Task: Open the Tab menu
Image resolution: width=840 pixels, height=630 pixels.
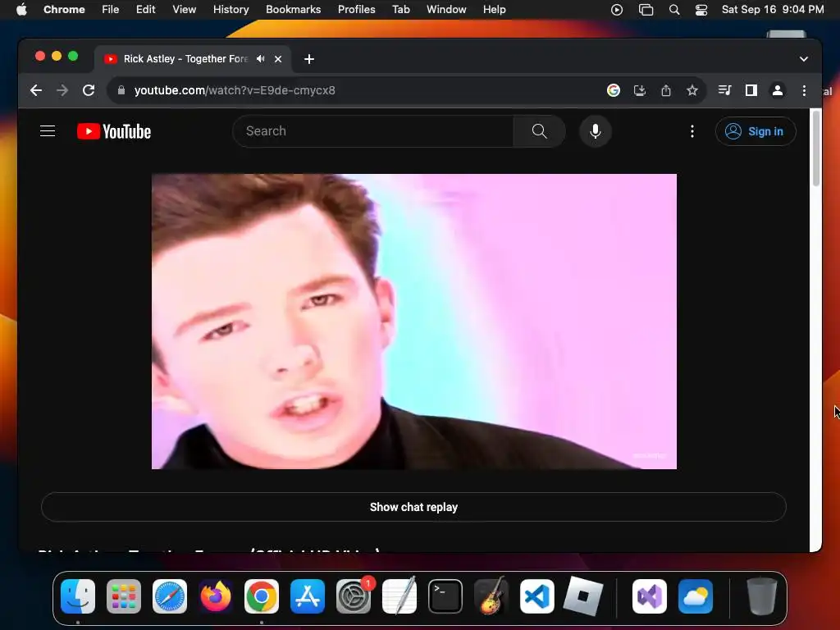Action: point(400,10)
